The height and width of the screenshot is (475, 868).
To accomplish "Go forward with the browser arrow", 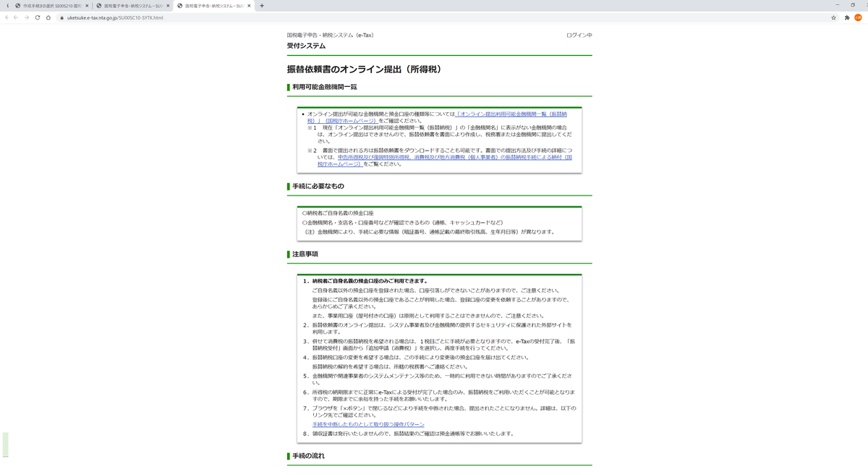I will click(26, 17).
